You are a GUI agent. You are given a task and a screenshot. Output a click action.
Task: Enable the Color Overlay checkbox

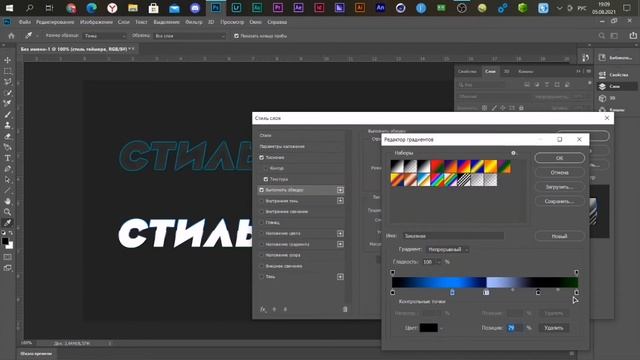pos(262,233)
